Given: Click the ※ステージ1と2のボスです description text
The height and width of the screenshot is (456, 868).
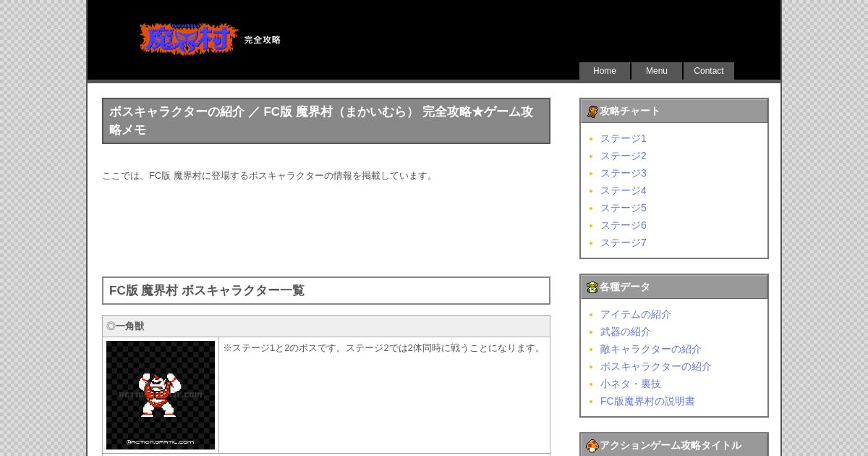Looking at the screenshot, I should coord(383,348).
